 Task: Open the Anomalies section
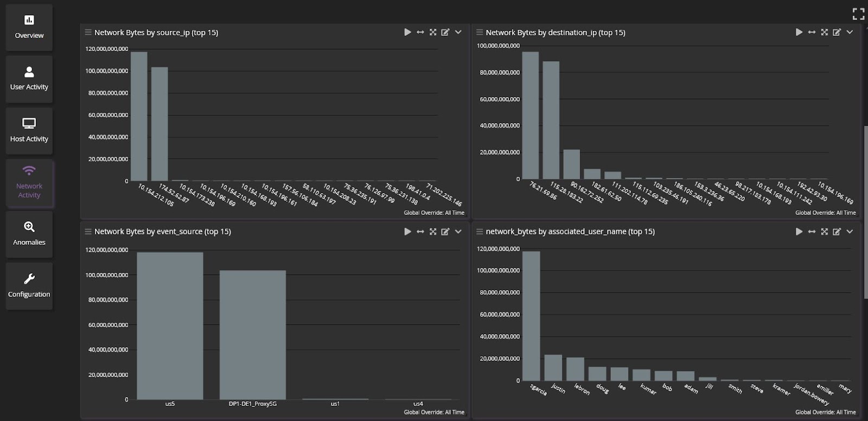(29, 234)
